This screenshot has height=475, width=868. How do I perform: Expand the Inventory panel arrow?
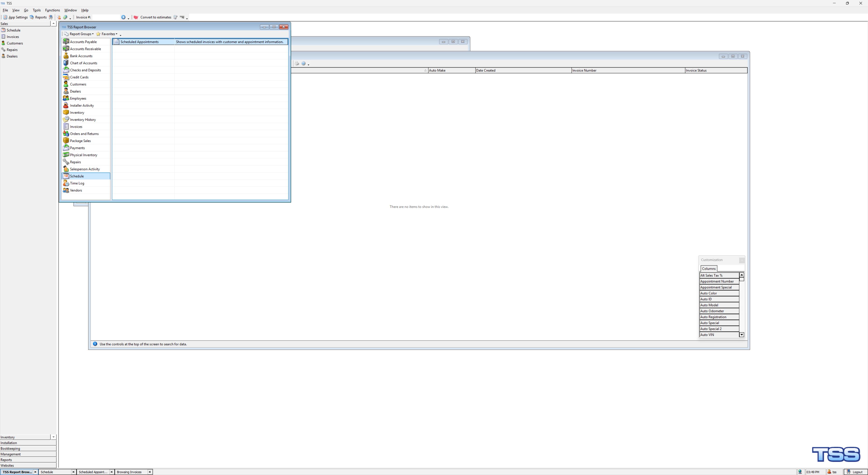click(x=54, y=437)
